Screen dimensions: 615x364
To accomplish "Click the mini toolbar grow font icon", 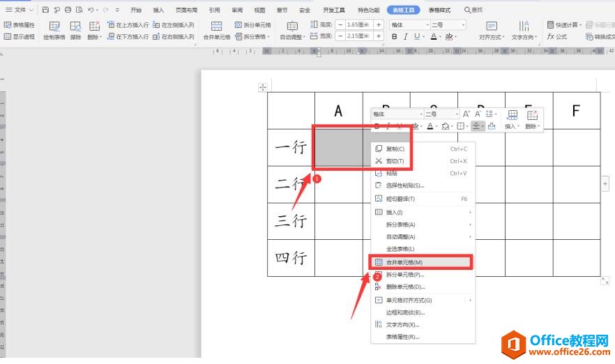I will (x=466, y=114).
